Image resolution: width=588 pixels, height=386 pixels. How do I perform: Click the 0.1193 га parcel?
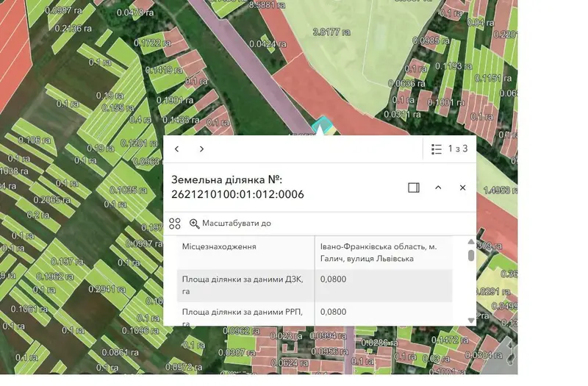[x=453, y=66]
